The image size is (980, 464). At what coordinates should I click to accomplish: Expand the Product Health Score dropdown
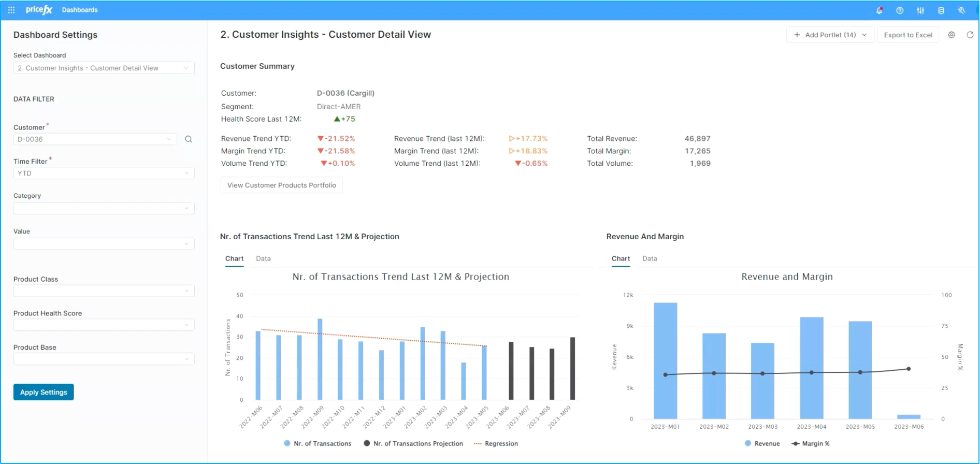tap(104, 325)
